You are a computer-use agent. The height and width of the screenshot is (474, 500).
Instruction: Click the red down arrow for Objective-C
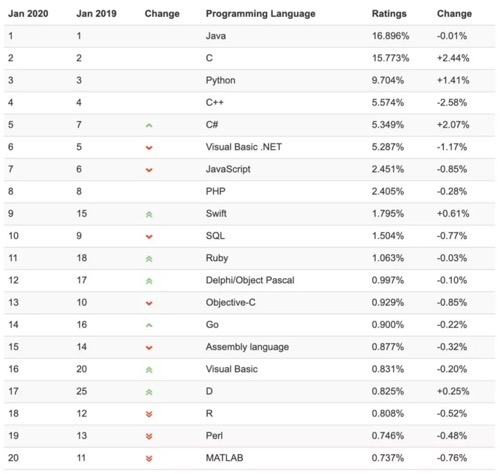(149, 303)
